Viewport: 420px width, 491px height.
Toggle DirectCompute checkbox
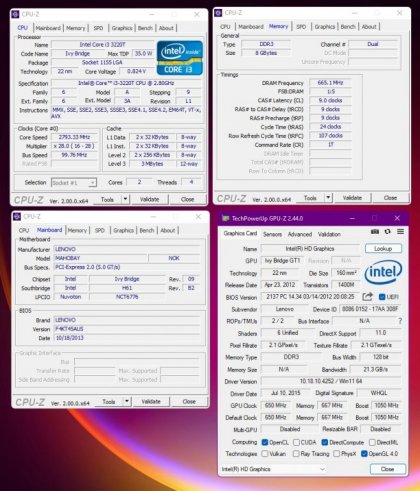tap(324, 442)
